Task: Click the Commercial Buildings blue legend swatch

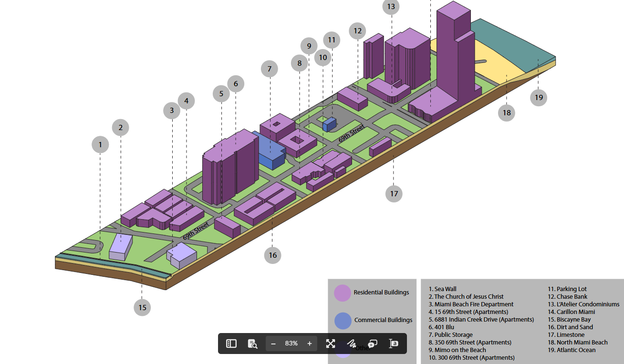Action: (343, 321)
